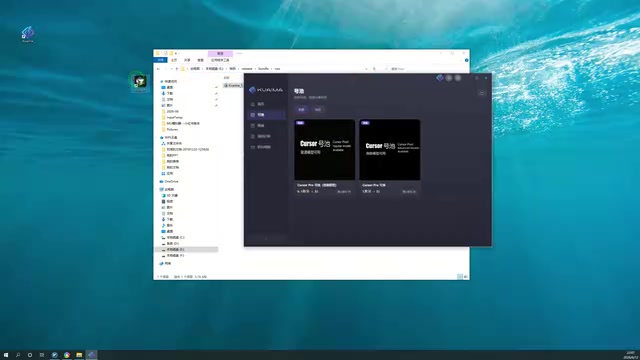Click the Cortana circle on the taskbar
640x360 pixels.
tap(30, 355)
